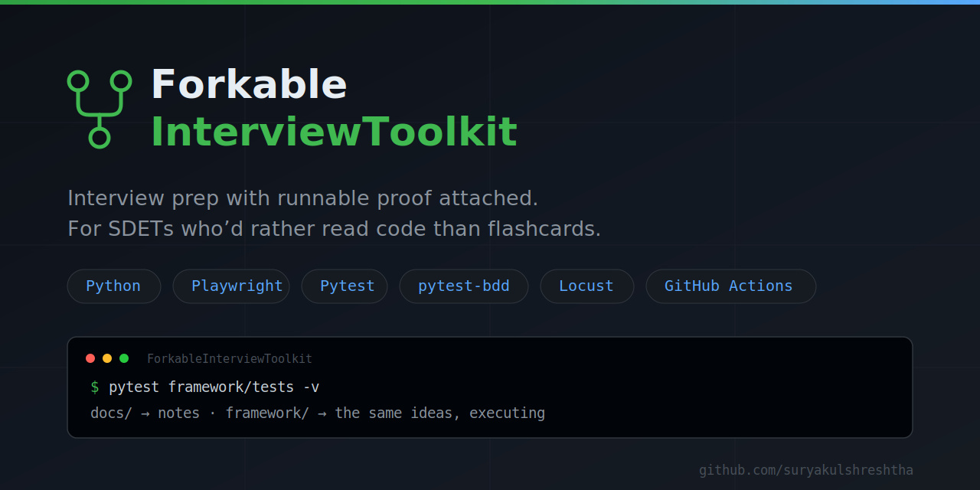Click the green 'InterviewToolkit' title word

click(x=334, y=132)
